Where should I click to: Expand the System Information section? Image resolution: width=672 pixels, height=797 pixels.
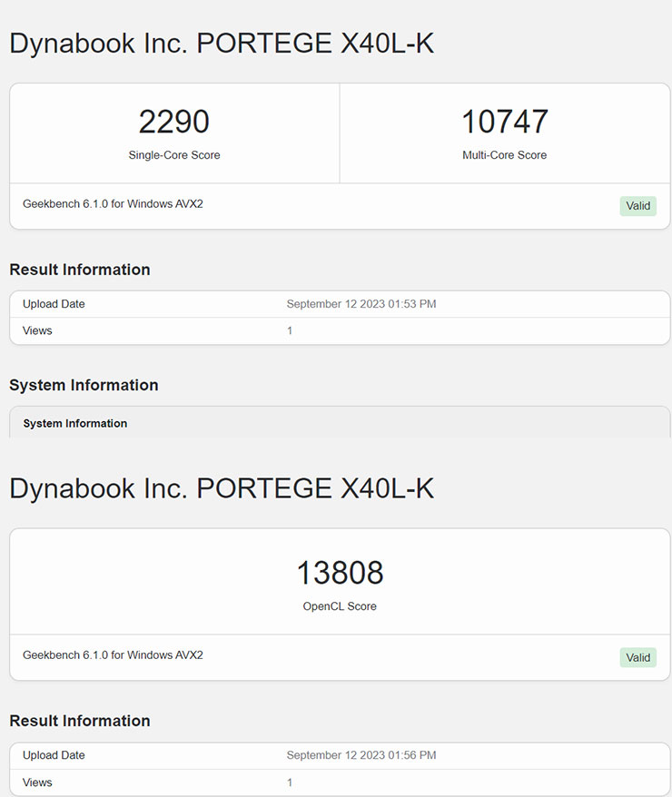pos(84,385)
